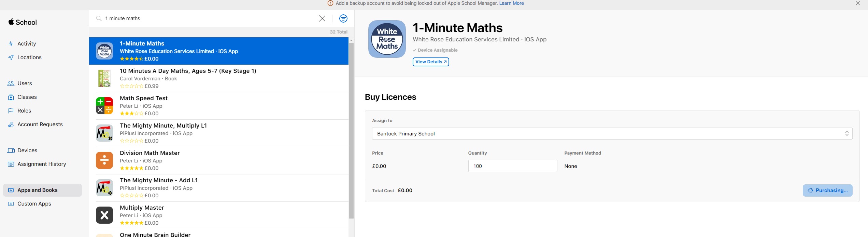The height and width of the screenshot is (237, 868).
Task: Click the Device Assignable checkmark label
Action: pos(435,50)
